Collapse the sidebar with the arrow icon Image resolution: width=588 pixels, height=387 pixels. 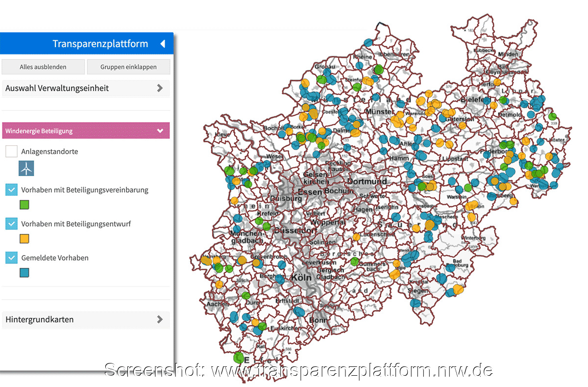[x=163, y=43]
